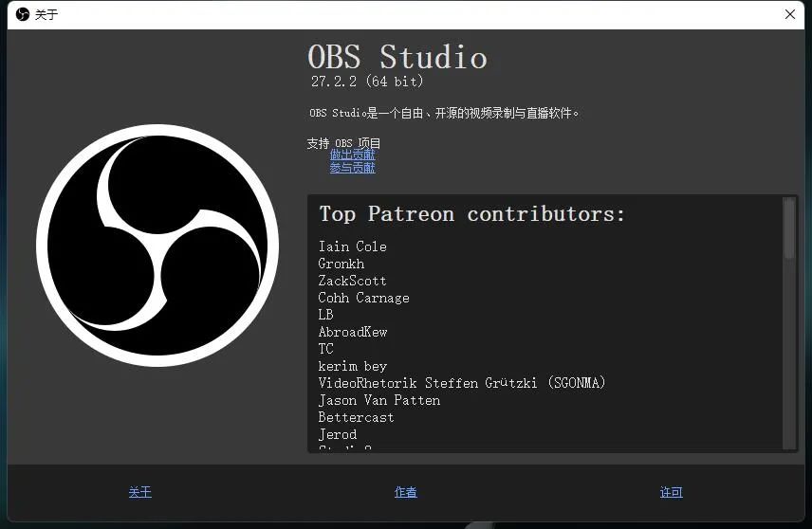The height and width of the screenshot is (529, 812).
Task: Click the large OBS Studio logo
Action: click(157, 246)
